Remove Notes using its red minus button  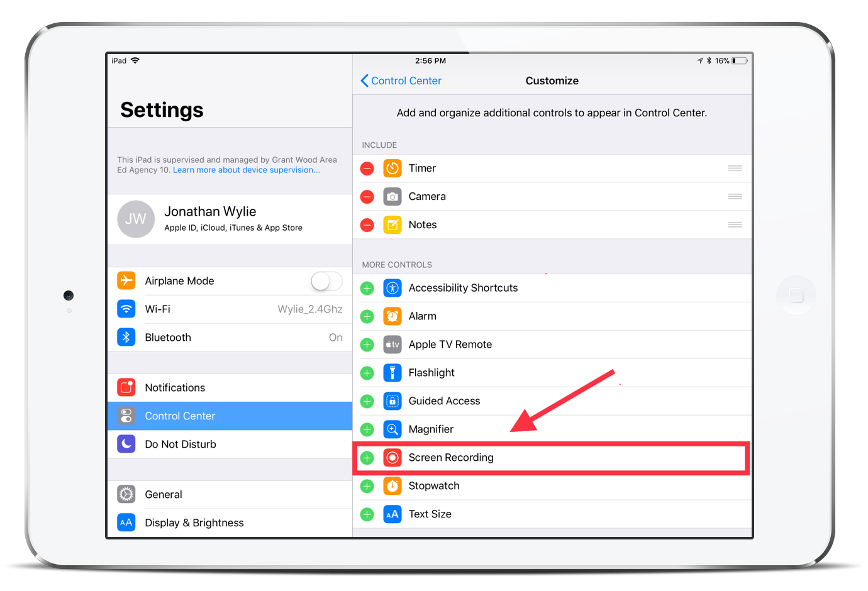367,225
